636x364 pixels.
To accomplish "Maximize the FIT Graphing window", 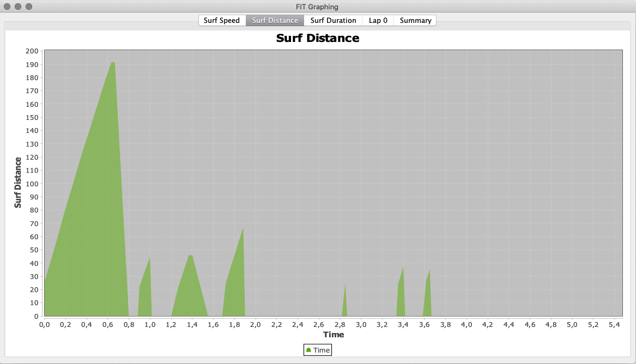I will pos(29,7).
